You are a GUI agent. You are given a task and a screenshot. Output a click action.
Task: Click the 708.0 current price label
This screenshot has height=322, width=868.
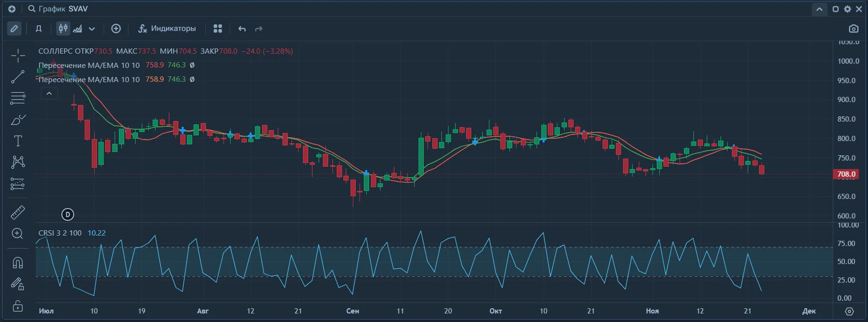(847, 174)
